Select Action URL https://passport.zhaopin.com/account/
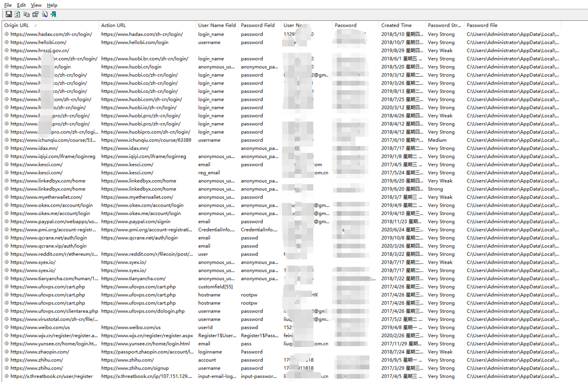 (x=147, y=352)
